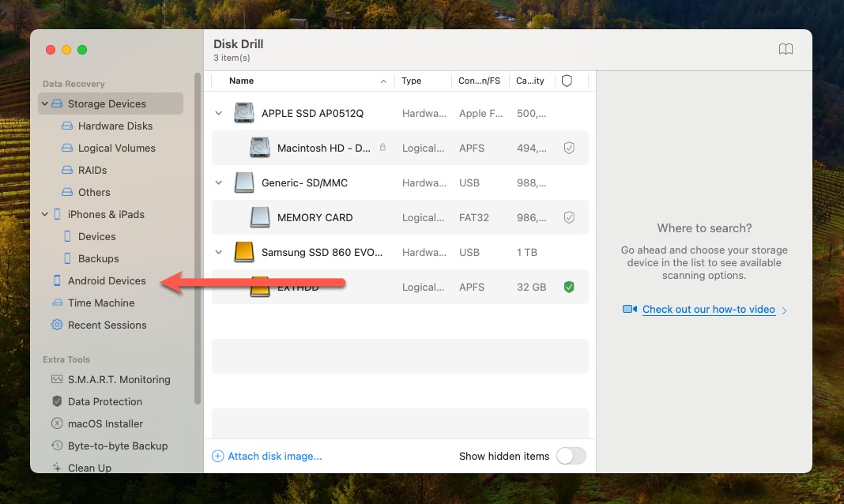
Task: Toggle the Show hidden items switch
Action: [x=571, y=456]
